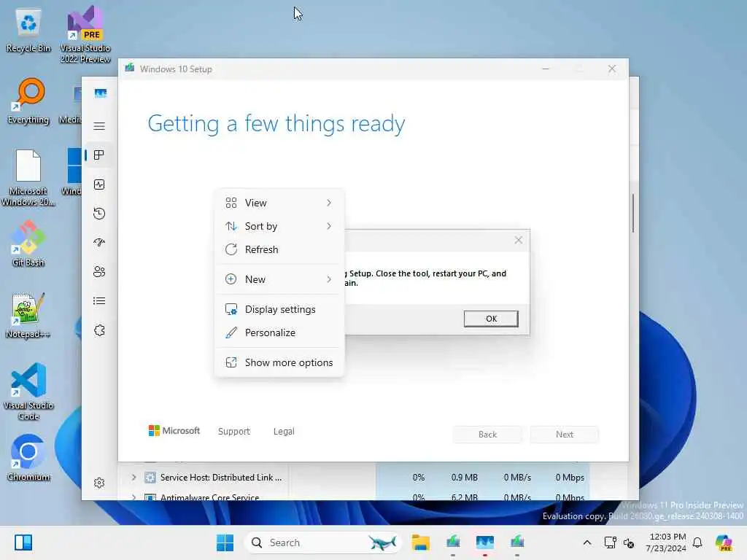The width and height of the screenshot is (747, 560).
Task: Open Visual Studio 2022 Preview shortcut
Action: pyautogui.click(x=85, y=35)
